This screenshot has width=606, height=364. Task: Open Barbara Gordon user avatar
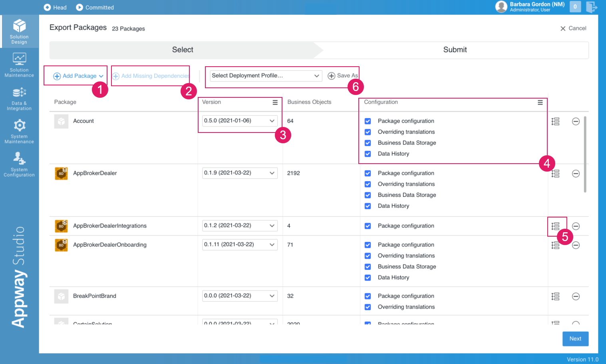(x=501, y=6)
